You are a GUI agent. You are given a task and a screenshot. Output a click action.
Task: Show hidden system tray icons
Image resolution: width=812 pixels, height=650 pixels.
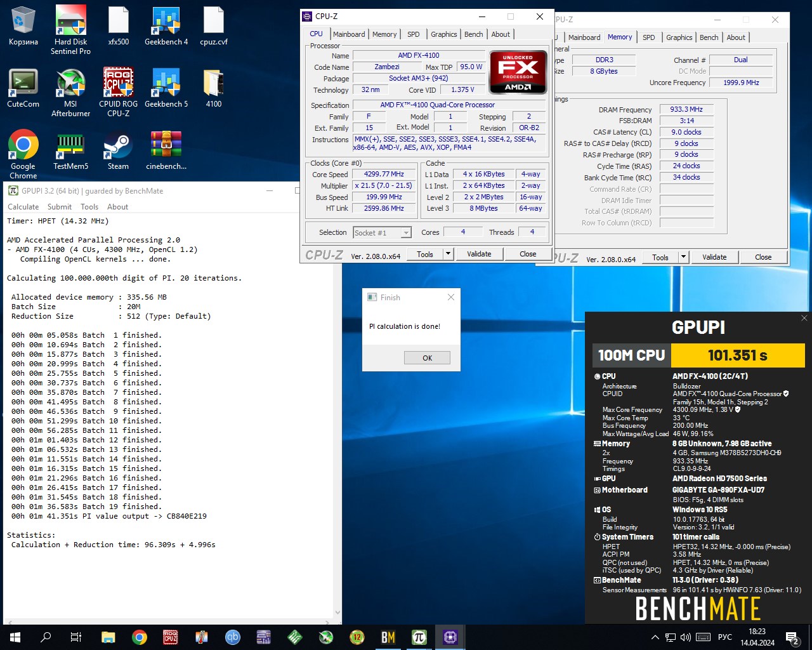[x=655, y=637]
